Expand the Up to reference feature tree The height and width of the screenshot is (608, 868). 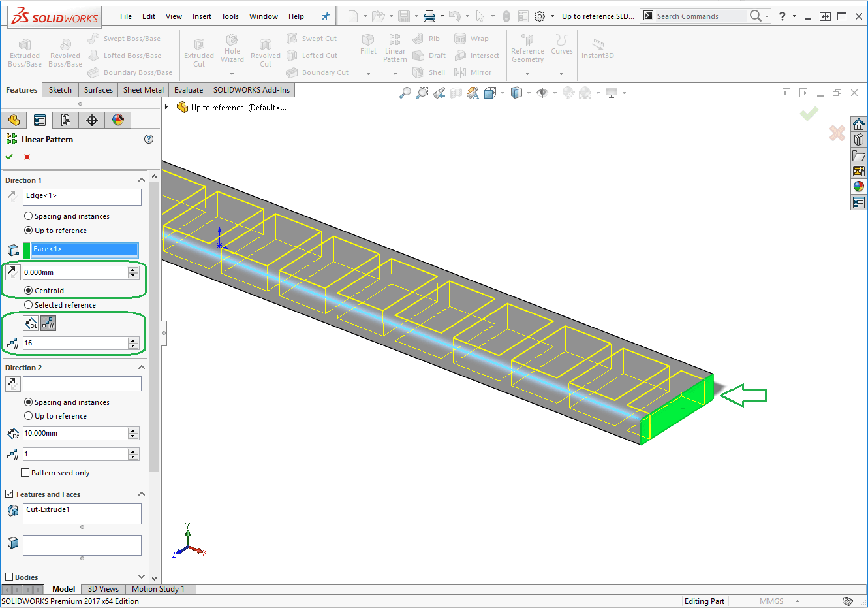[x=166, y=107]
